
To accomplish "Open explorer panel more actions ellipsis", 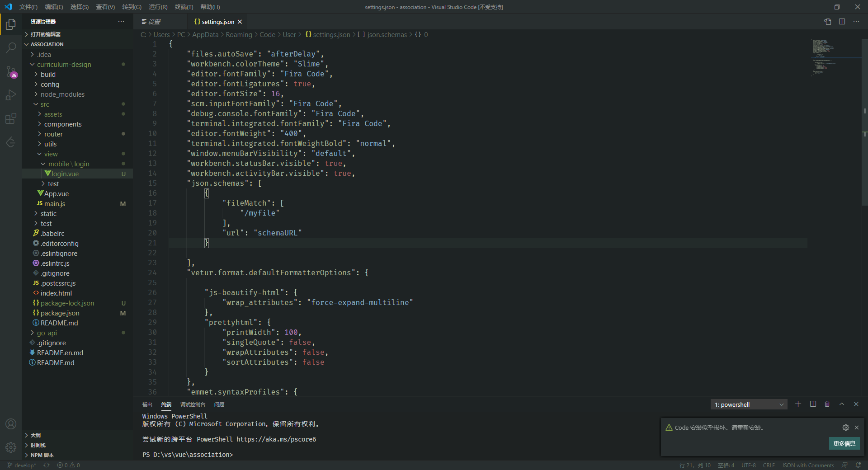I will pyautogui.click(x=121, y=21).
